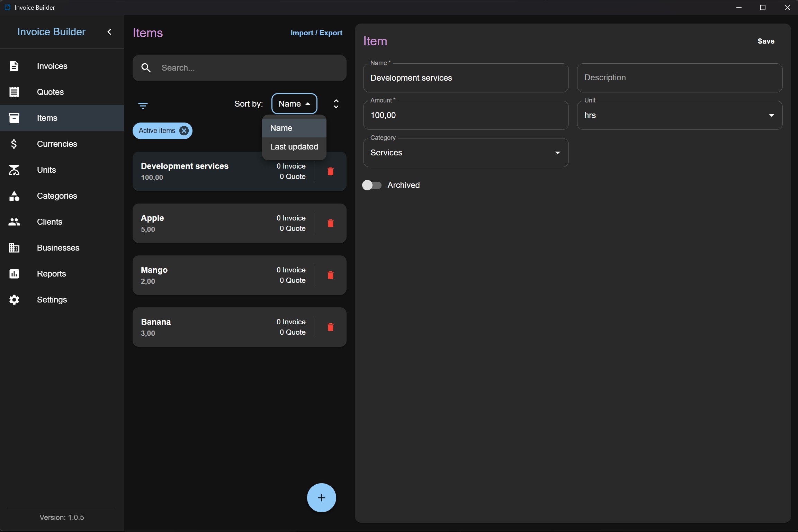Click the Reports chart icon
This screenshot has width=798, height=532.
pos(14,274)
